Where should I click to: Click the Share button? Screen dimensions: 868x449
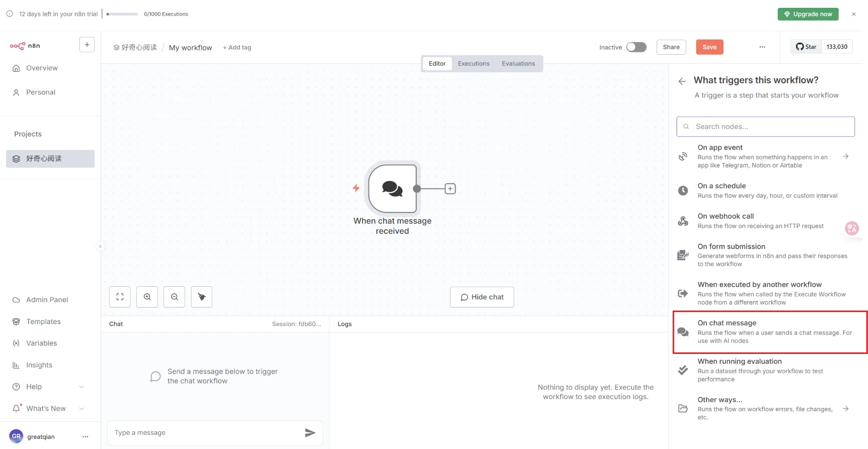(671, 47)
